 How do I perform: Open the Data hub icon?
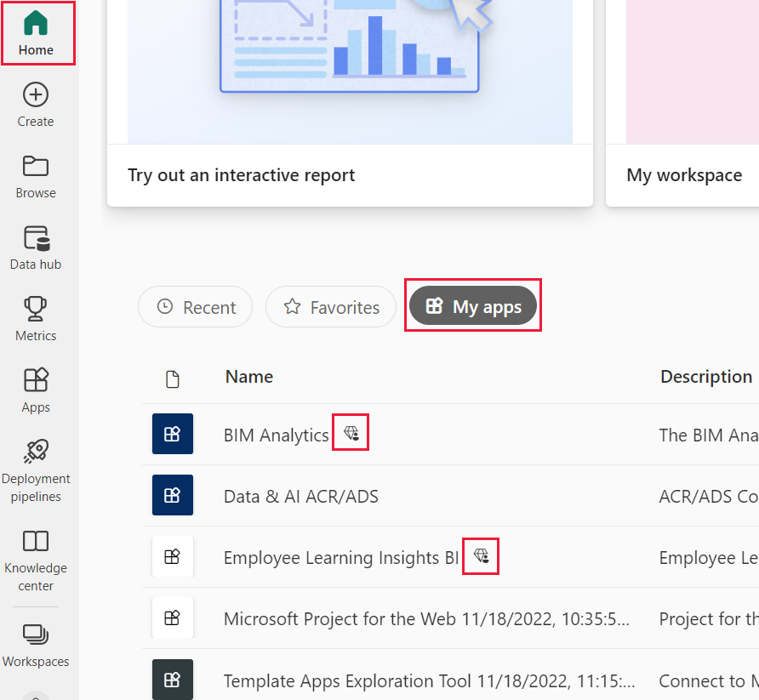[x=36, y=237]
